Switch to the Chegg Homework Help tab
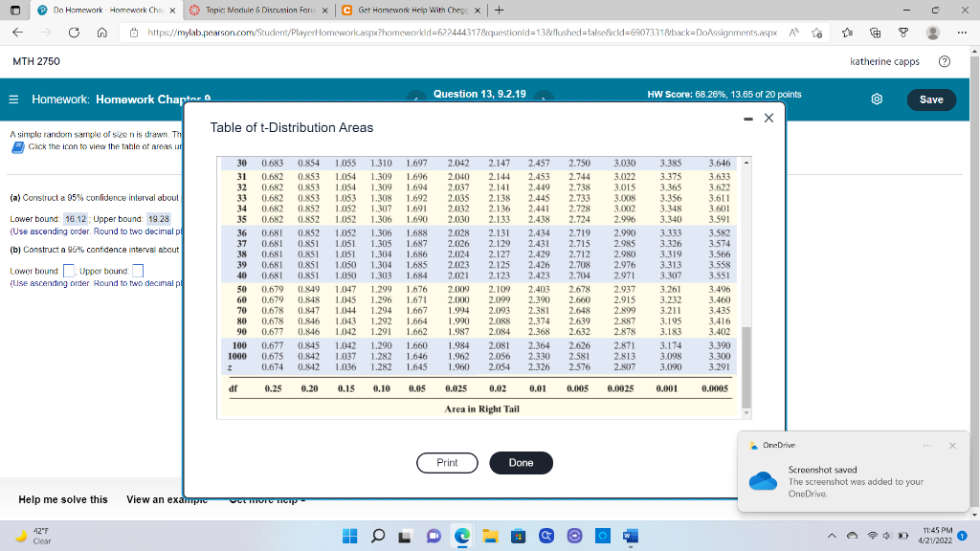980x551 pixels. coord(412,10)
